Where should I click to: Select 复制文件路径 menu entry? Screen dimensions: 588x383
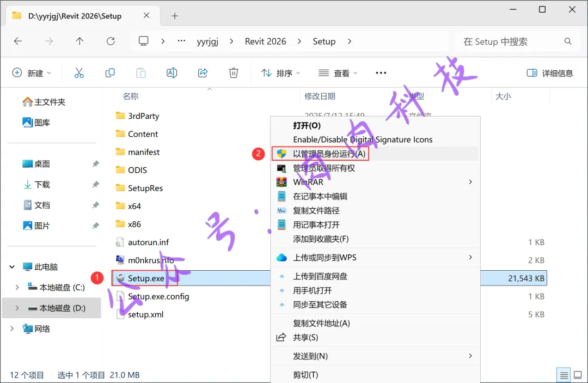(x=316, y=210)
